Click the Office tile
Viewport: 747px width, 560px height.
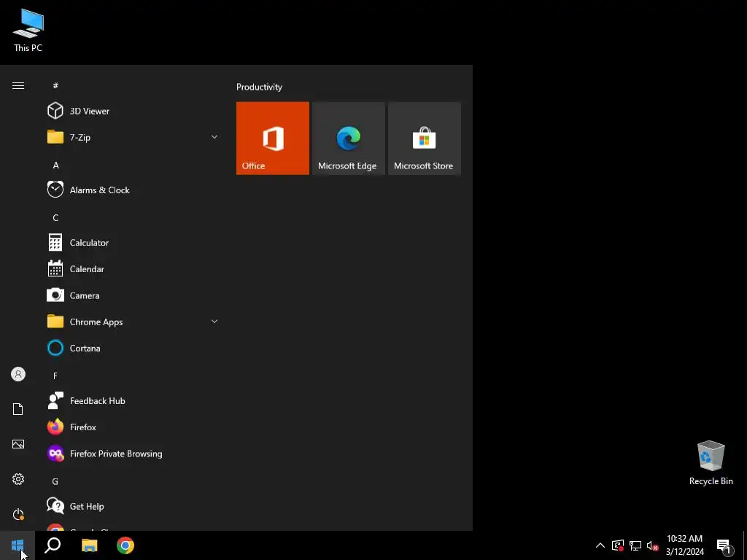(x=273, y=138)
